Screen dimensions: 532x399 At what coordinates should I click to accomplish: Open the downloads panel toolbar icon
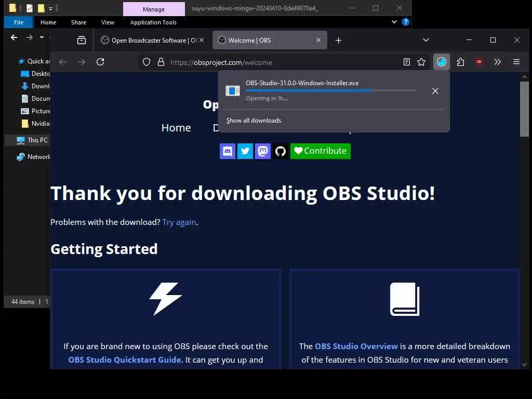click(x=442, y=62)
